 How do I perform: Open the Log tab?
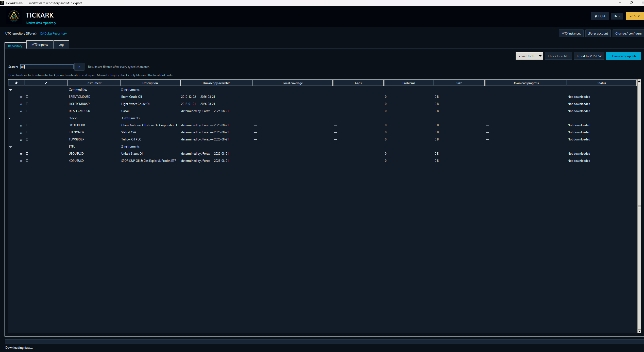point(61,45)
